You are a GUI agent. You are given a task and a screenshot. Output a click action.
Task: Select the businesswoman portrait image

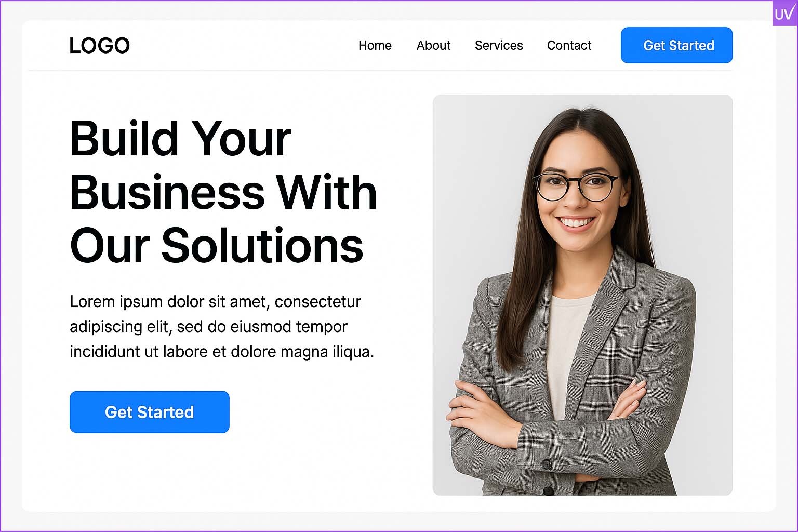(x=582, y=295)
